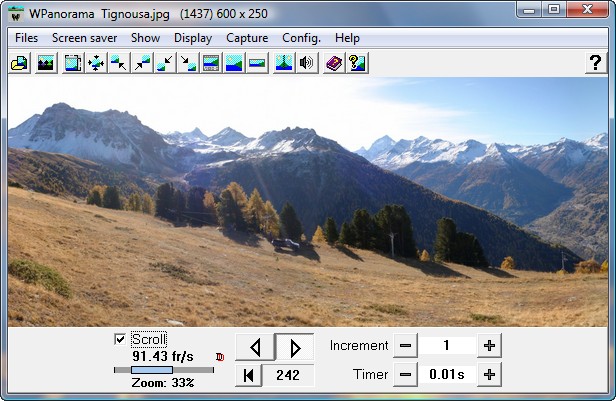Open the Screen saver menu

(x=84, y=38)
